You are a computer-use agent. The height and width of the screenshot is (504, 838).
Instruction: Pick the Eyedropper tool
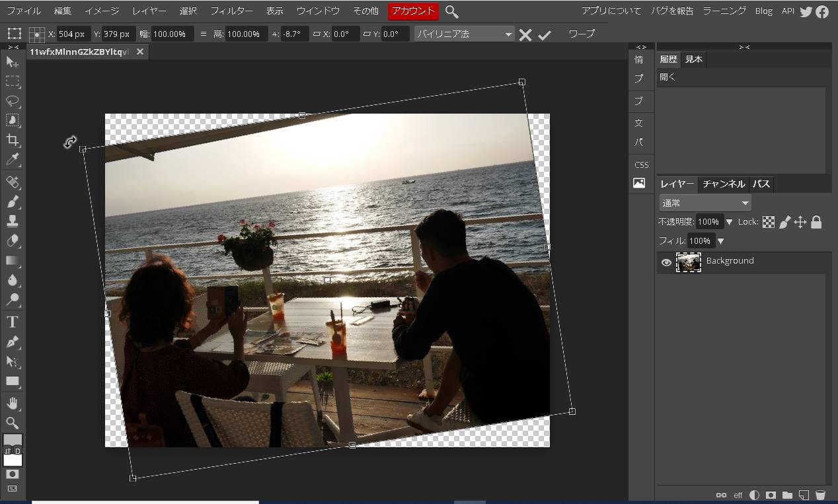click(13, 159)
